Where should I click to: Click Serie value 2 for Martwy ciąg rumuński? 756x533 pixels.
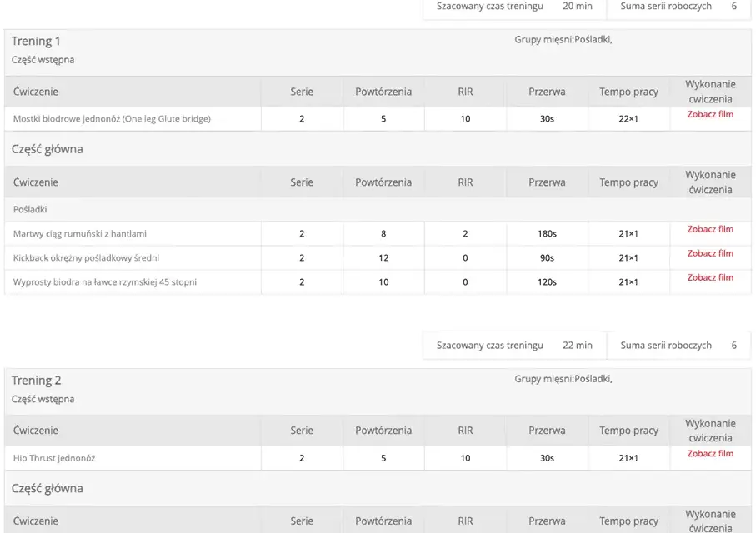pyautogui.click(x=302, y=234)
